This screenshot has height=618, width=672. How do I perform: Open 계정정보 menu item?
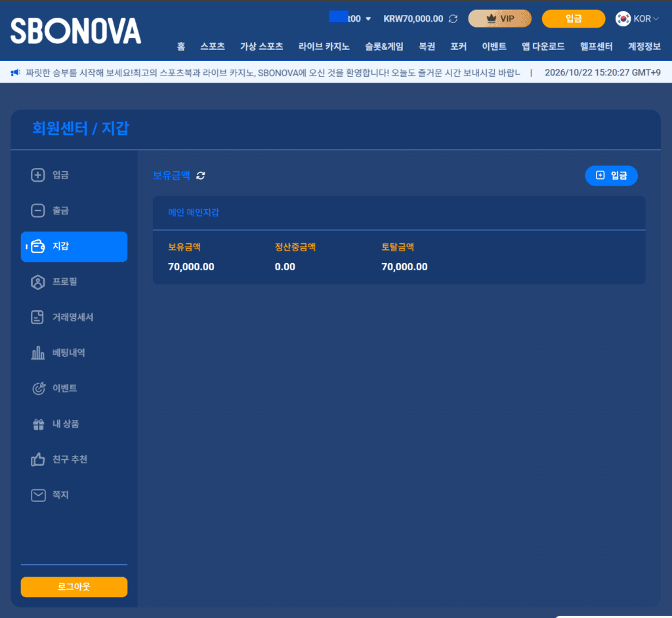(x=644, y=47)
